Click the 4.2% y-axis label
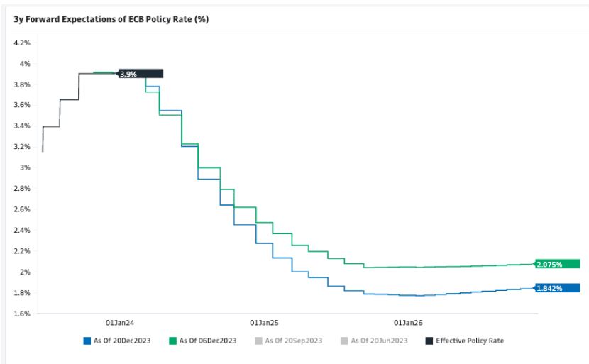This screenshot has height=364, width=589. 21,43
